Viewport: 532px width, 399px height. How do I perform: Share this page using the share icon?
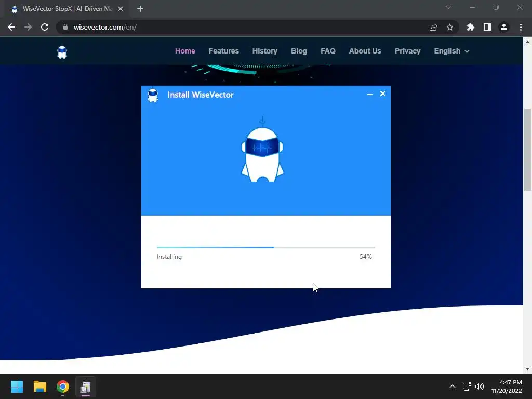tap(433, 27)
